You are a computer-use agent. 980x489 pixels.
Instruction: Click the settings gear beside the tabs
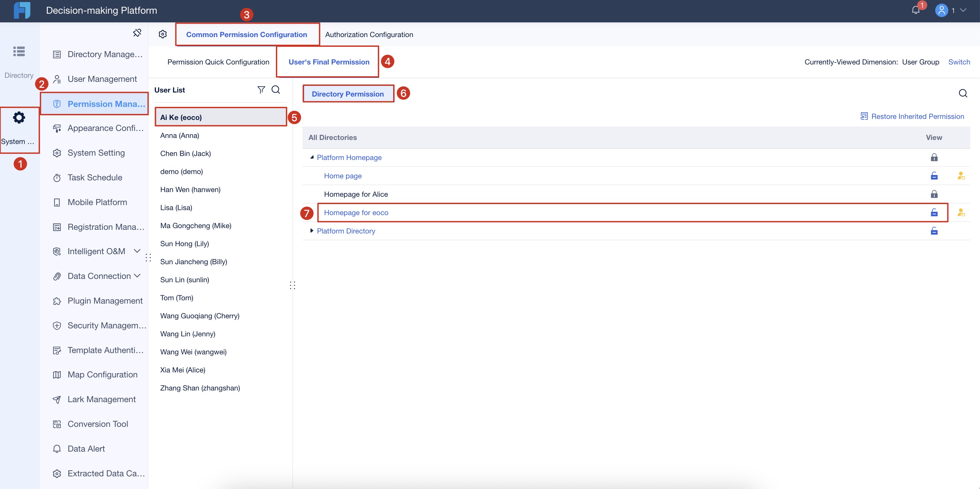coord(163,34)
